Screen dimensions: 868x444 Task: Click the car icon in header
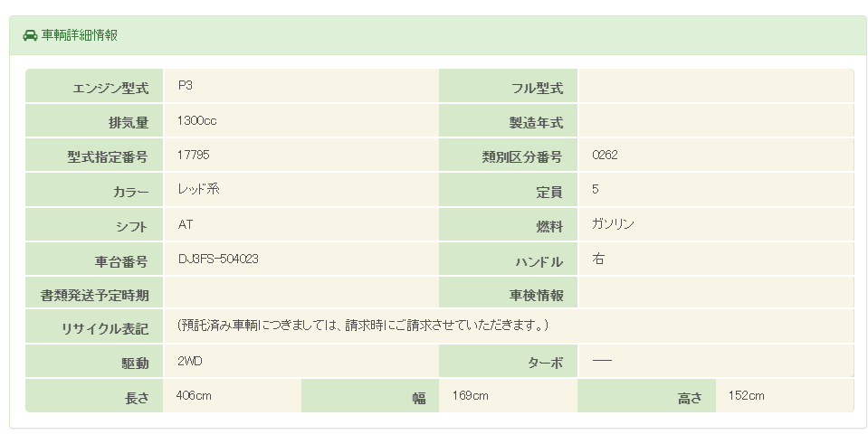coord(30,35)
